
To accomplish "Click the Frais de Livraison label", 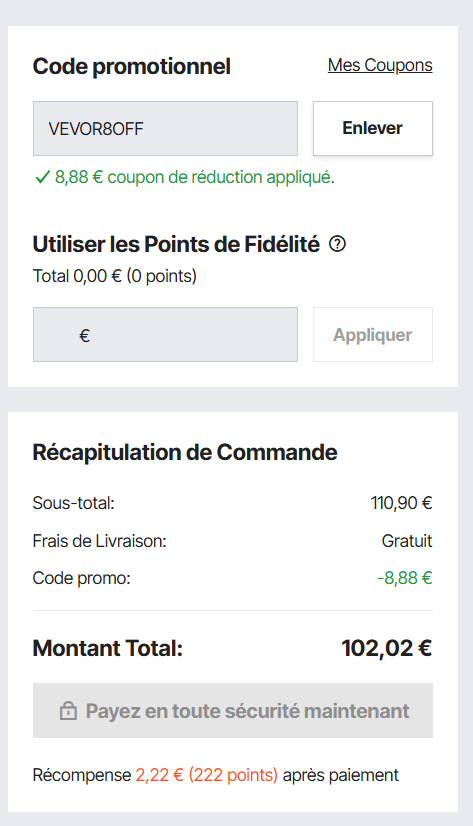I will click(x=100, y=541).
